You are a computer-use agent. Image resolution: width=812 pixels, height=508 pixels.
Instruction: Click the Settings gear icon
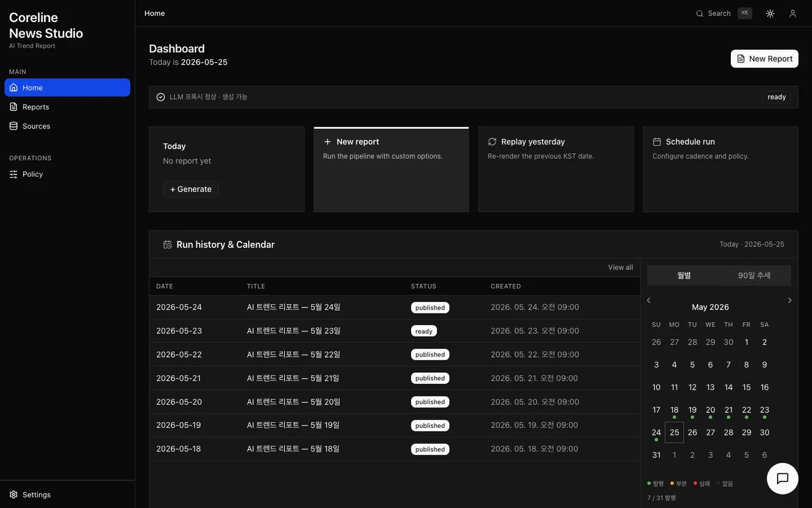tap(13, 495)
